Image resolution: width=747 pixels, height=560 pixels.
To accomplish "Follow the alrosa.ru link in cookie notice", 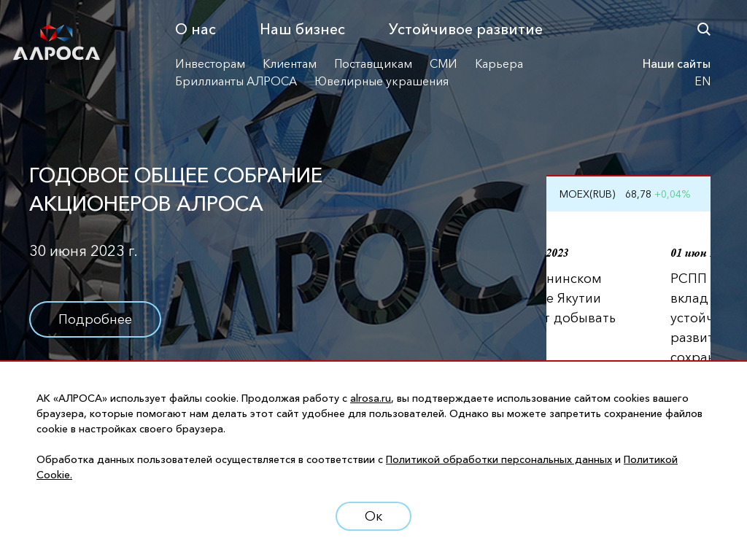I will click(x=371, y=399).
